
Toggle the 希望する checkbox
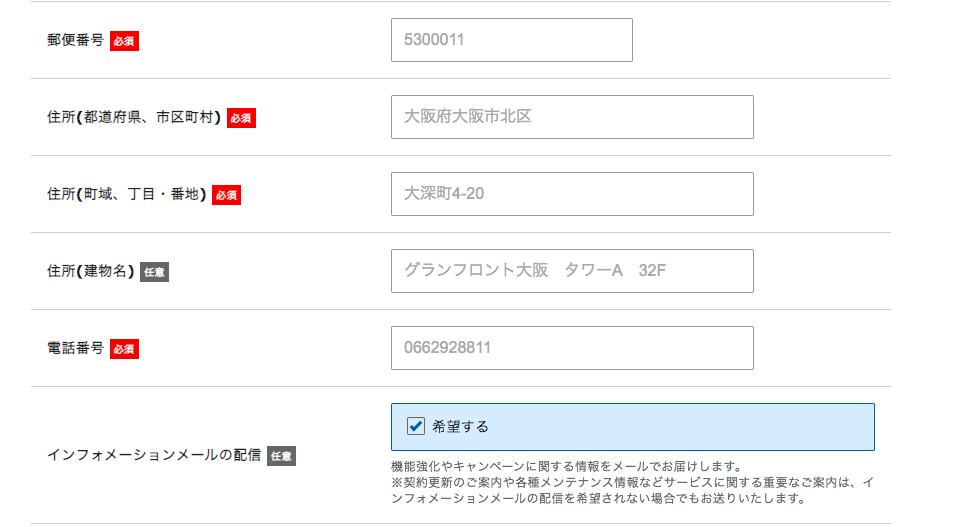click(x=416, y=427)
